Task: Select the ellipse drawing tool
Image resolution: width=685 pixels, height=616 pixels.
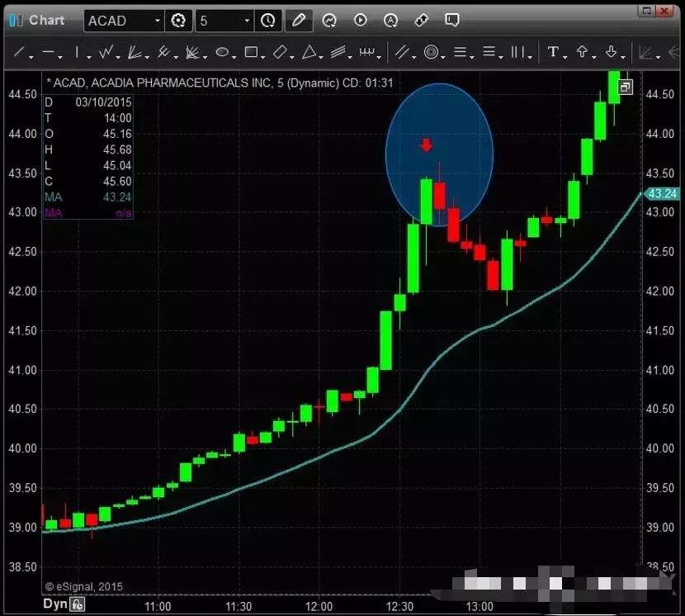Action: point(222,53)
